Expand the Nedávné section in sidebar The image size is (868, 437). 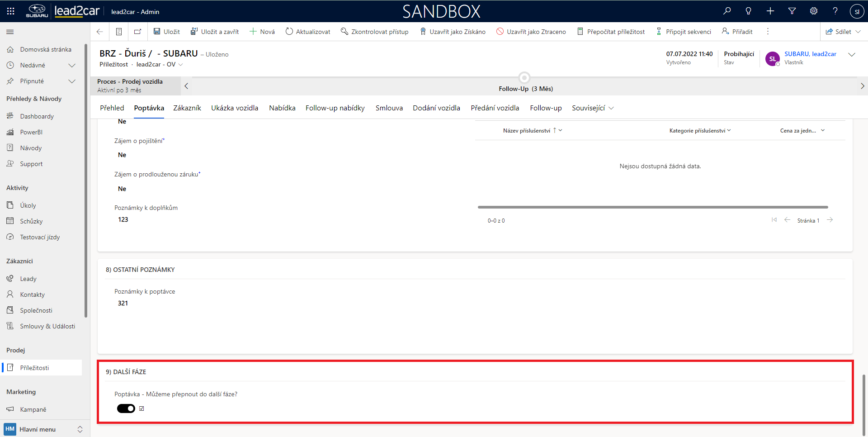[x=71, y=65]
